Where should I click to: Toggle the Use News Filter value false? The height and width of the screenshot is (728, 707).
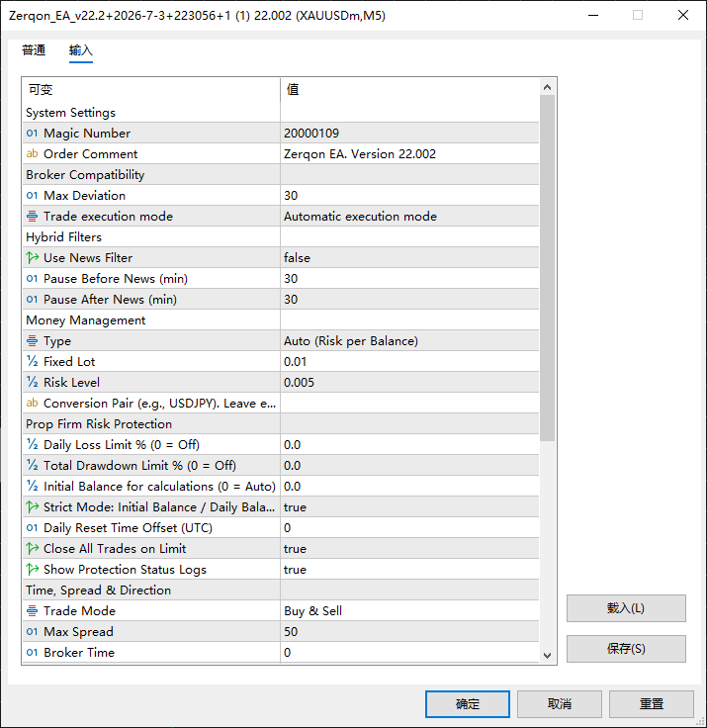409,258
